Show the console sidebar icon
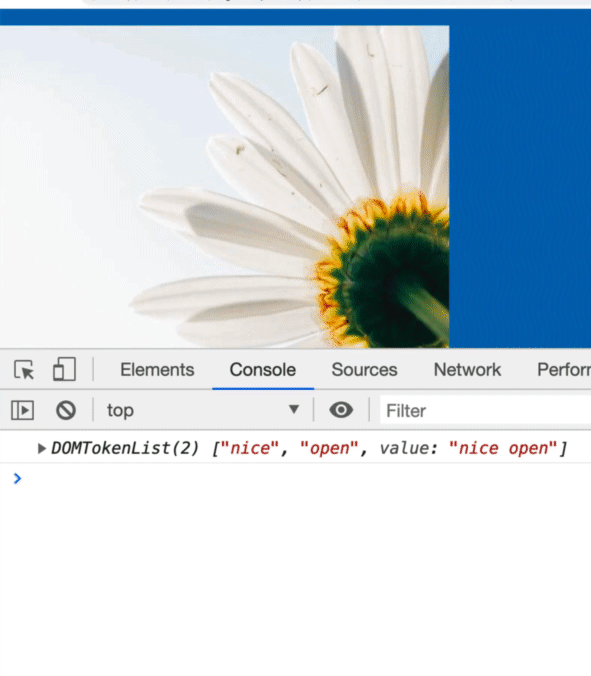591x676 pixels. [x=22, y=410]
